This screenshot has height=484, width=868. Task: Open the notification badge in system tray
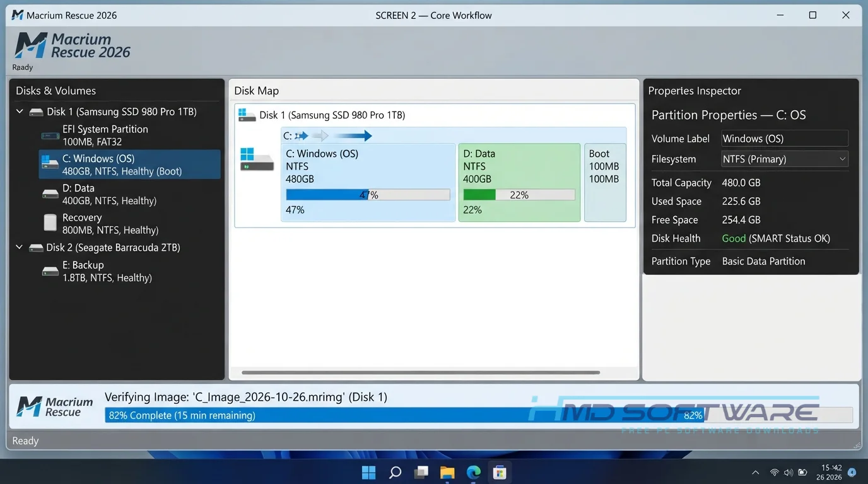(x=852, y=472)
